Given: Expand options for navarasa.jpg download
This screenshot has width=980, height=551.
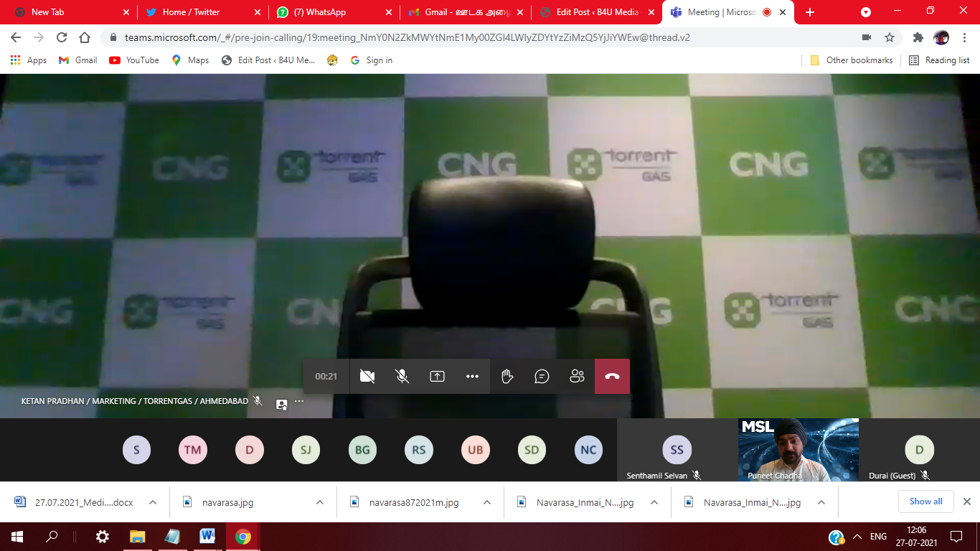Looking at the screenshot, I should 319,502.
